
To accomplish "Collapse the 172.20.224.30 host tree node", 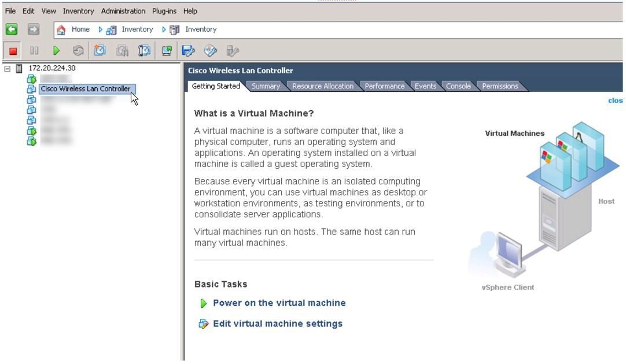I will click(7, 69).
